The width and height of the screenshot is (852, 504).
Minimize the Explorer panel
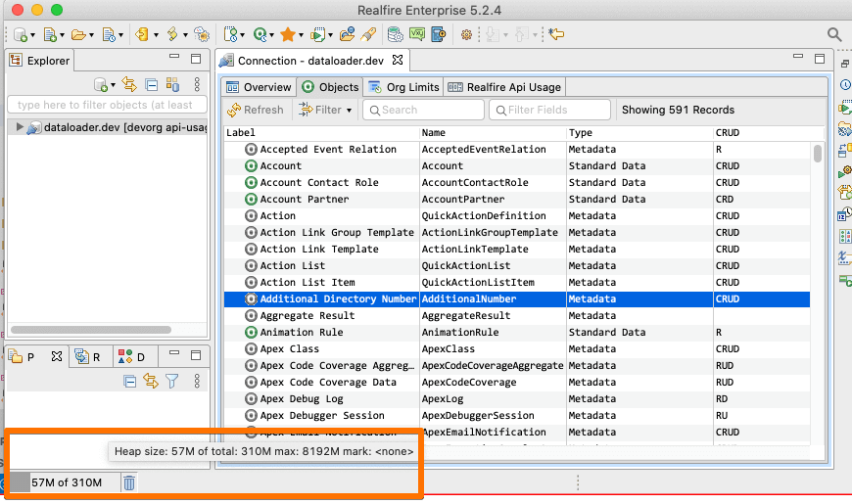pyautogui.click(x=174, y=57)
